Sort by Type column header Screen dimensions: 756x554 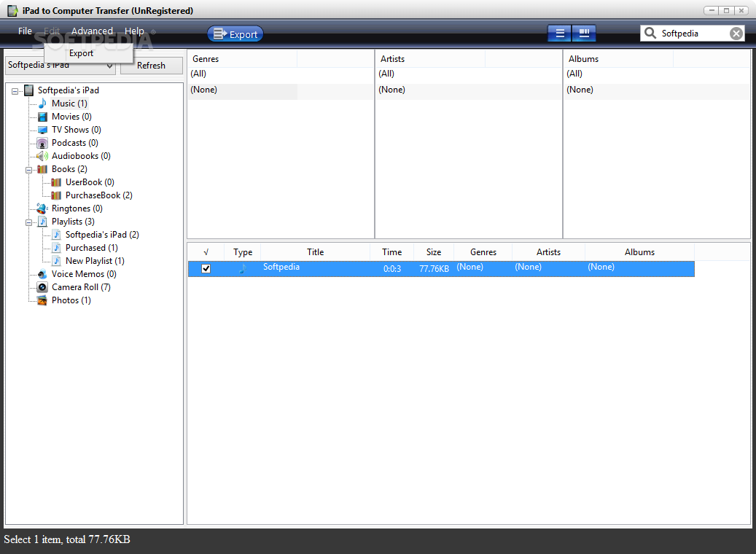coord(243,252)
